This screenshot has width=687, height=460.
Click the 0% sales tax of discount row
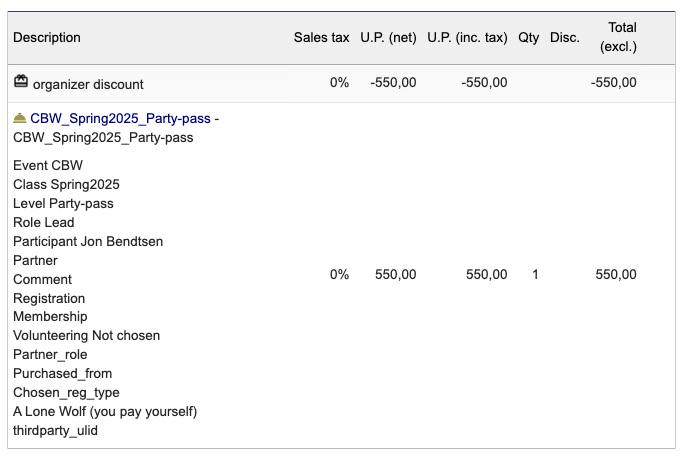coord(339,82)
